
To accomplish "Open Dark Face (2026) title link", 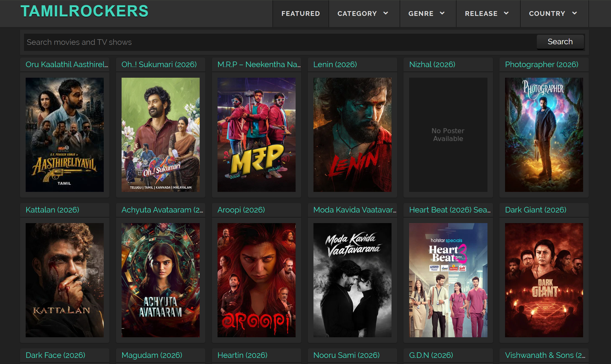I will pyautogui.click(x=55, y=355).
